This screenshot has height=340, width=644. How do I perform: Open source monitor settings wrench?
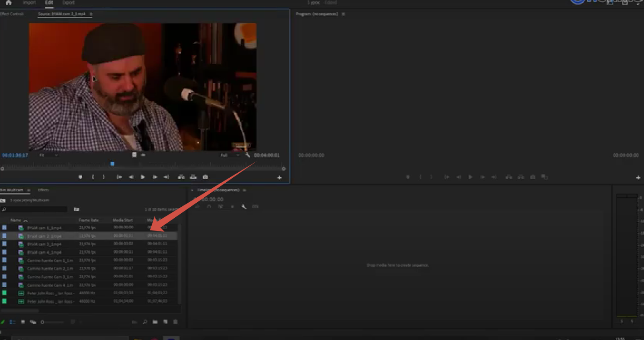coord(248,155)
